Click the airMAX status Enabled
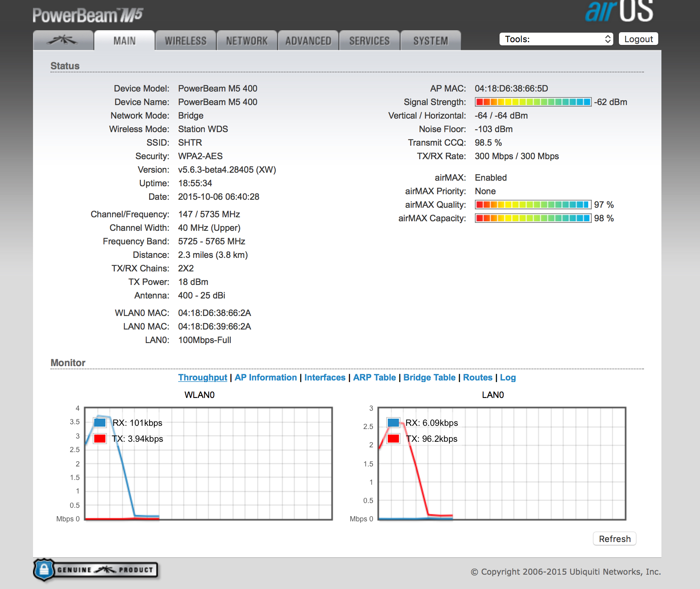Screen dimensions: 700x589 (491, 177)
